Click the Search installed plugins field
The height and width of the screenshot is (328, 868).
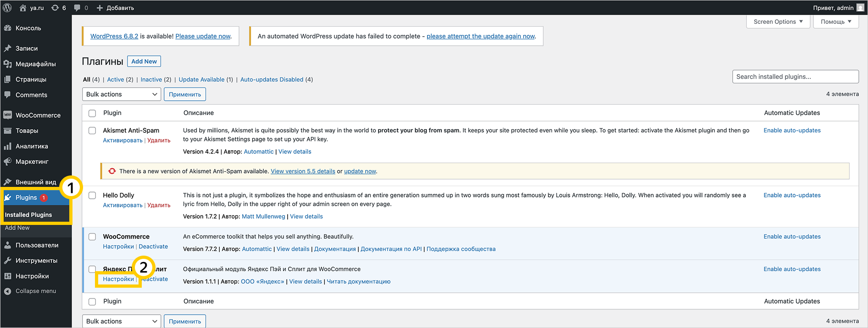pyautogui.click(x=795, y=77)
